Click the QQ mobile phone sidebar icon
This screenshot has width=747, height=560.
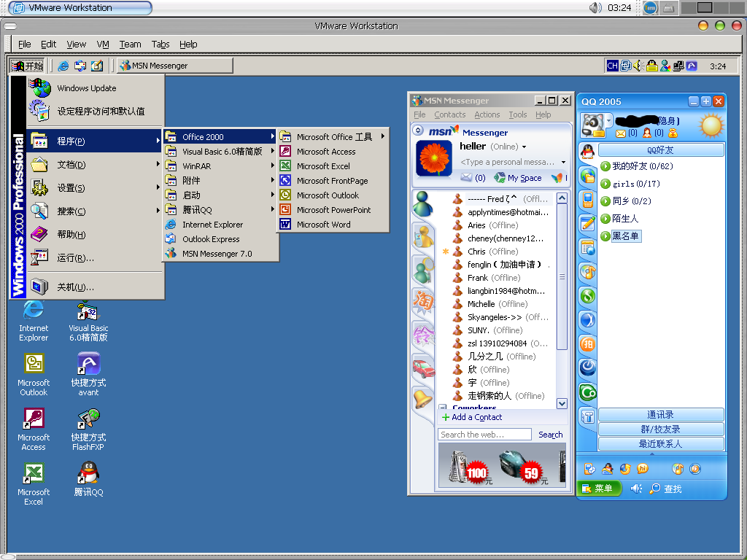pos(588,200)
